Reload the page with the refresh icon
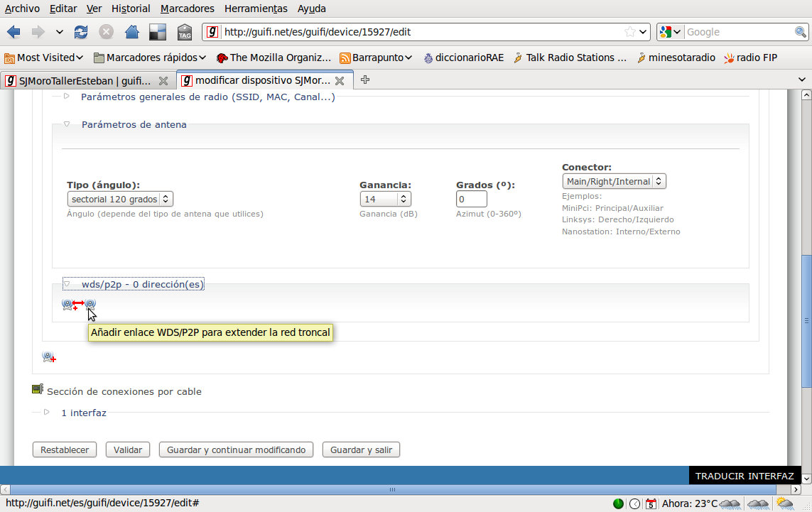The height and width of the screenshot is (512, 812). [x=81, y=32]
